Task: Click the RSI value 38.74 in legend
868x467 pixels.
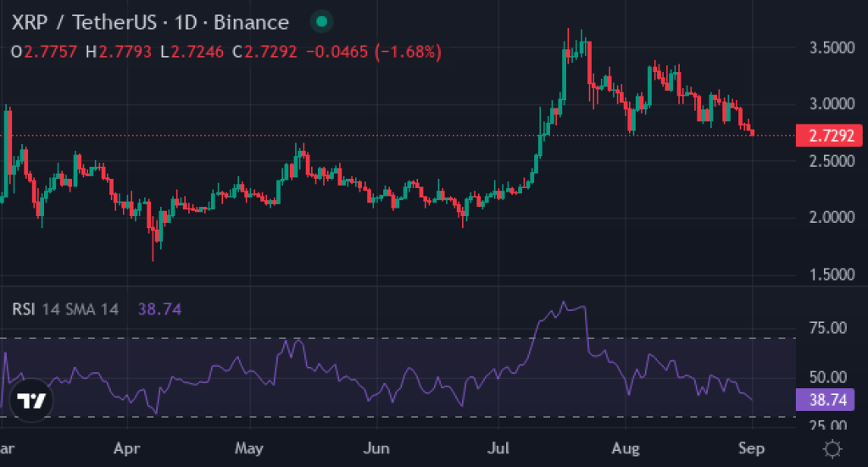Action: [159, 309]
